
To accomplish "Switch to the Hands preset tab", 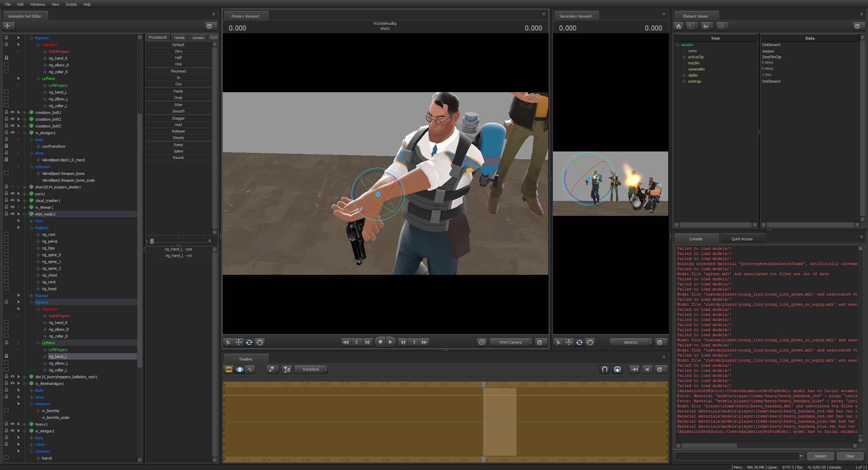I will 179,37.
